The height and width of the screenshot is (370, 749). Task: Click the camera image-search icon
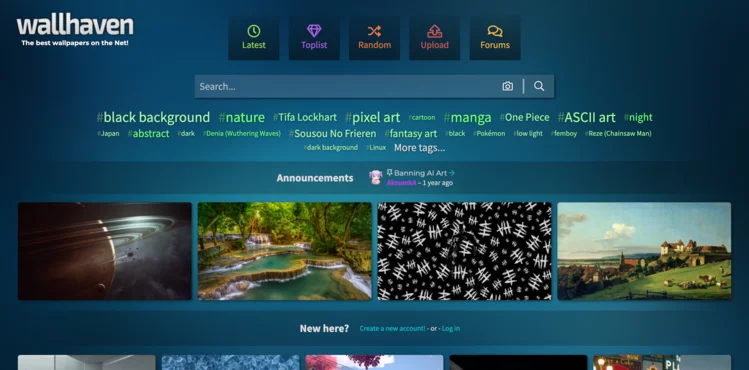pyautogui.click(x=507, y=86)
